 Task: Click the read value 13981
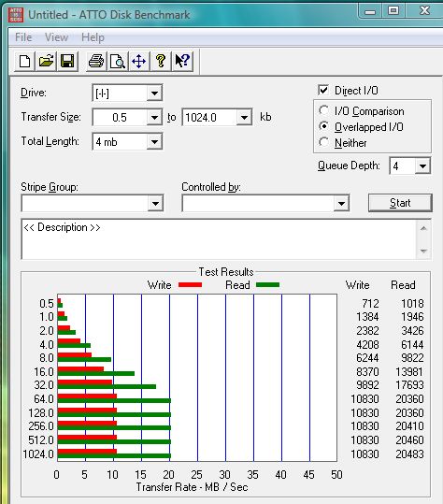(x=409, y=372)
